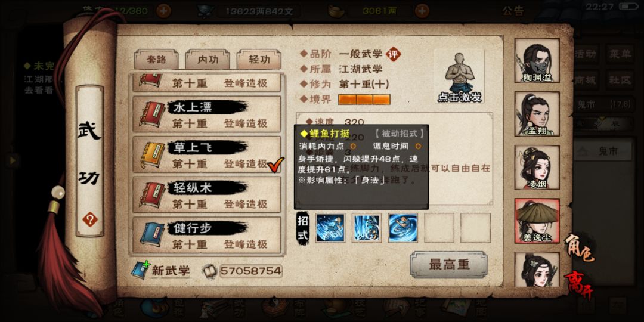Image resolution: width=644 pixels, height=322 pixels.
Task: Select the second skill move icon
Action: coord(366,228)
